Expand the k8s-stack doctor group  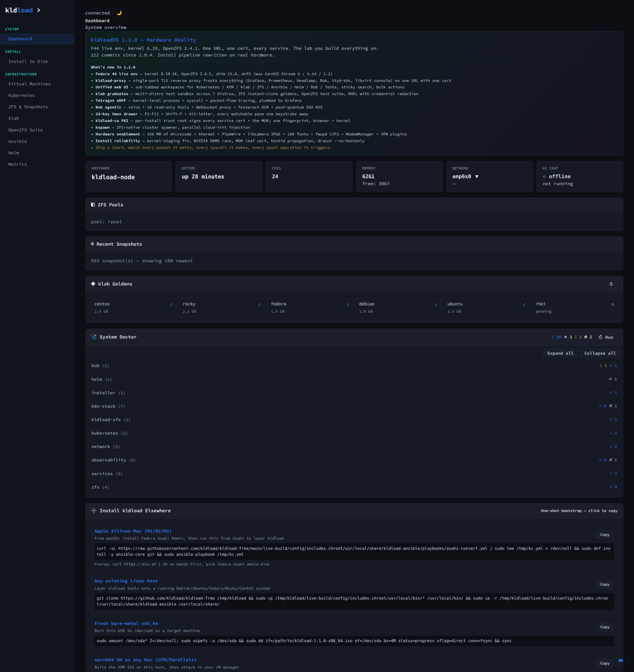tap(354, 406)
